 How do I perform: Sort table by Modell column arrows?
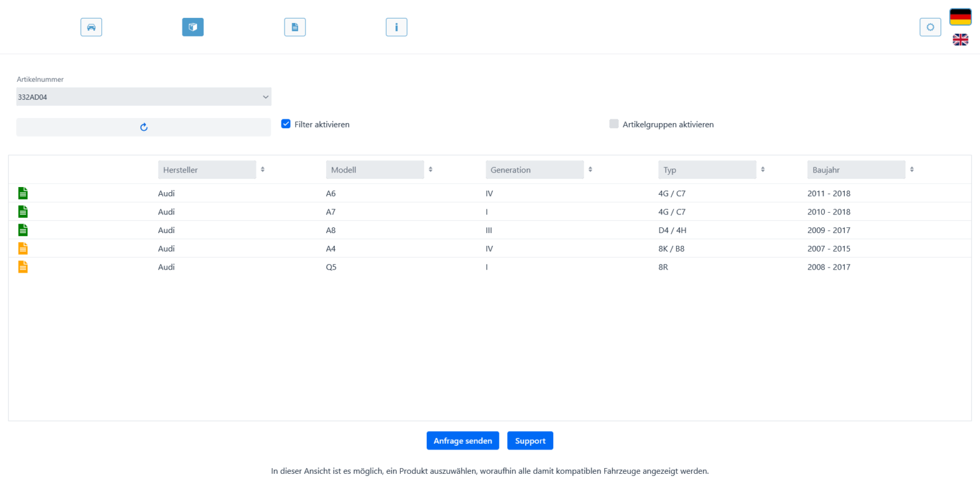[x=430, y=170]
